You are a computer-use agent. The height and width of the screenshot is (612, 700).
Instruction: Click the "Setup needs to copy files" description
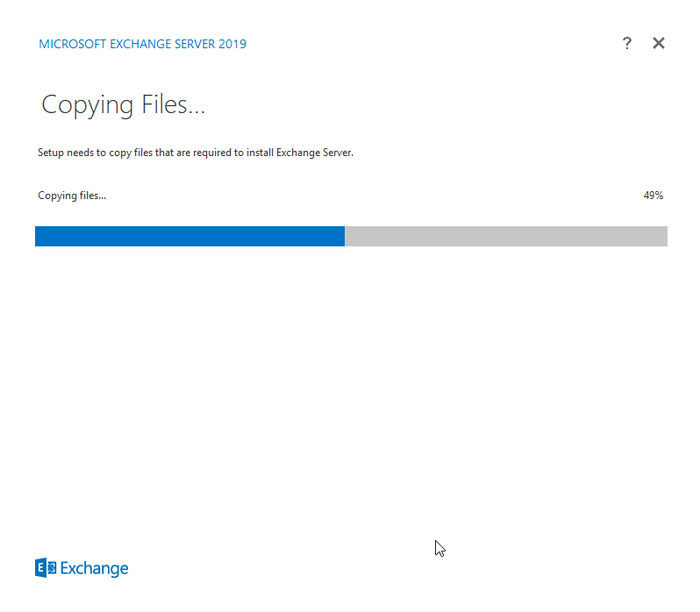[x=196, y=153]
